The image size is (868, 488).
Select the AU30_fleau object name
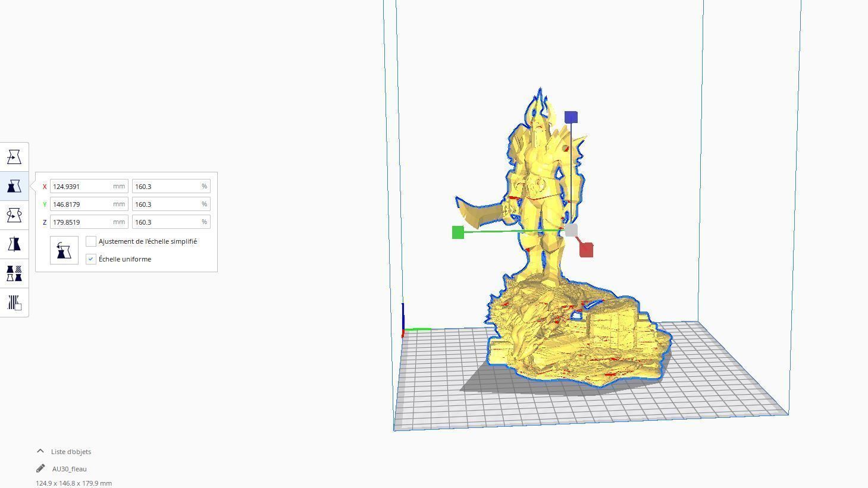click(70, 469)
